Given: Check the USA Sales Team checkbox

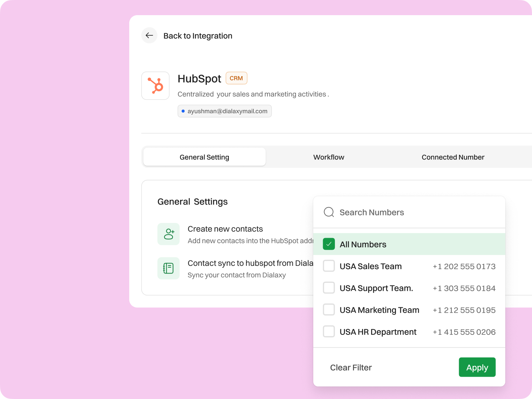Looking at the screenshot, I should tap(328, 266).
